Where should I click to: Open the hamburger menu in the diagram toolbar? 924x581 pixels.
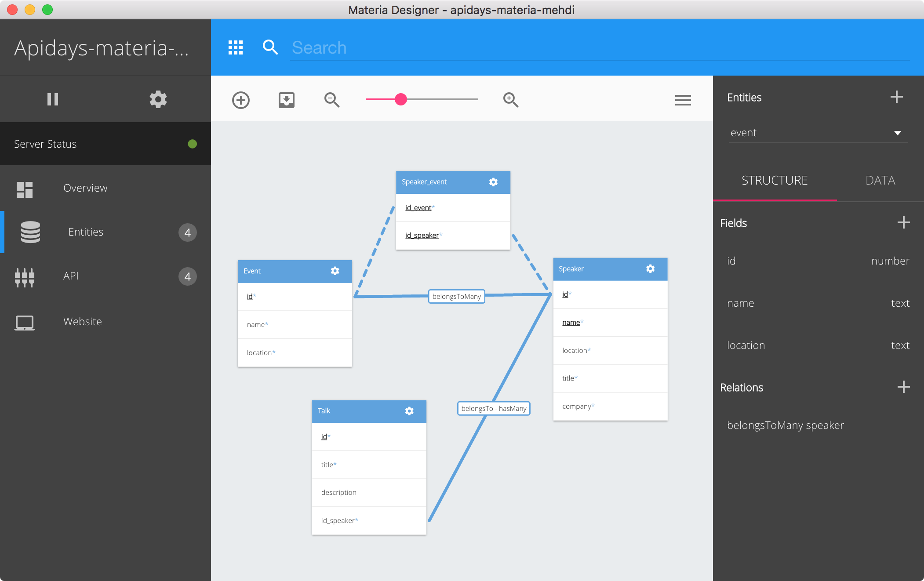683,100
